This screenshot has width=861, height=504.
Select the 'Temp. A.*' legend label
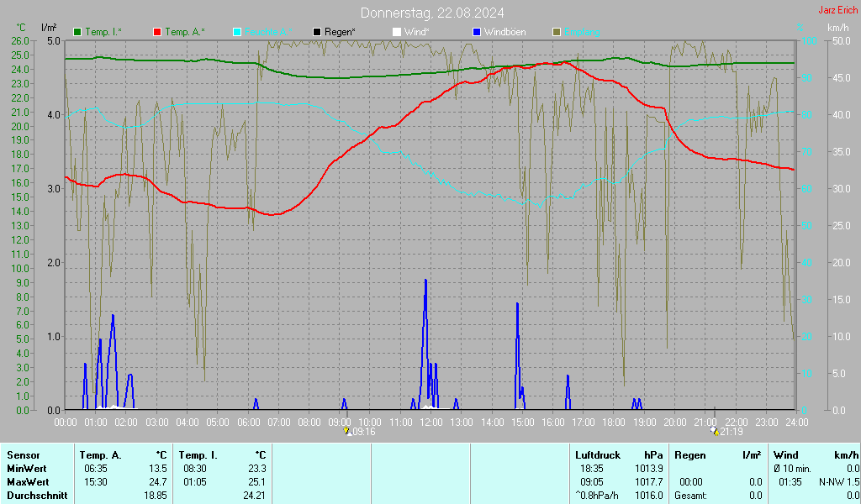(x=184, y=33)
